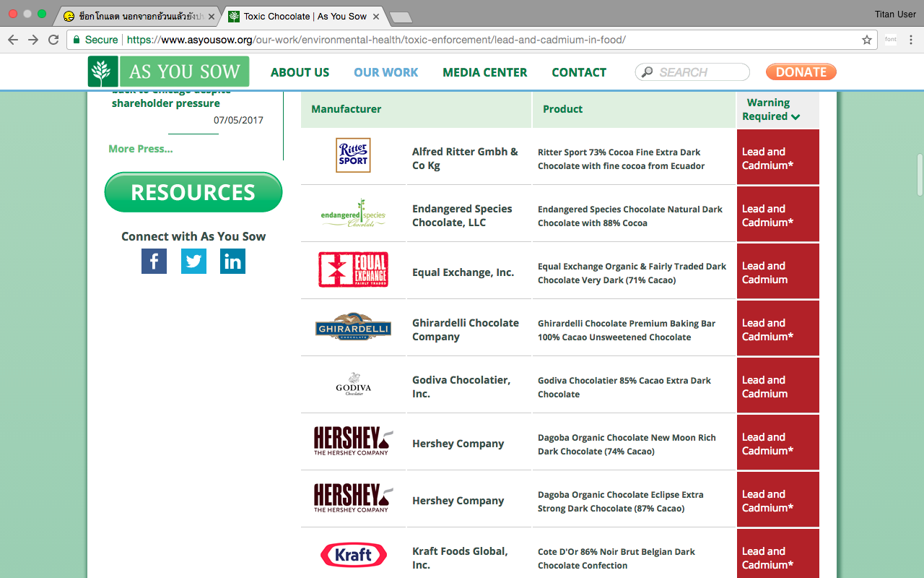Click the Equal Exchange 71% Cacao product text

[x=632, y=273]
